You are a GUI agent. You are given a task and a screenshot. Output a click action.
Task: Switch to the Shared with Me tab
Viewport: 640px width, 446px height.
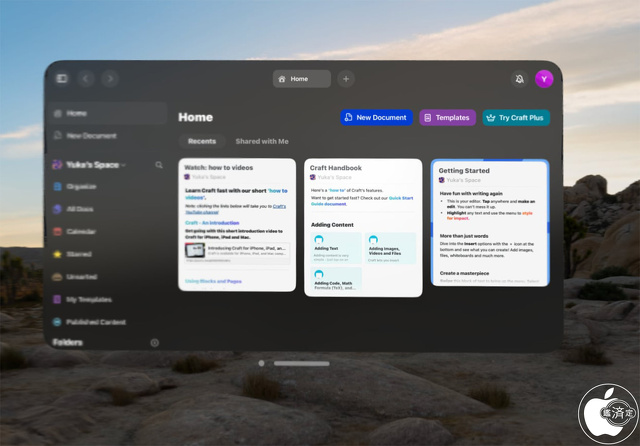pyautogui.click(x=262, y=141)
